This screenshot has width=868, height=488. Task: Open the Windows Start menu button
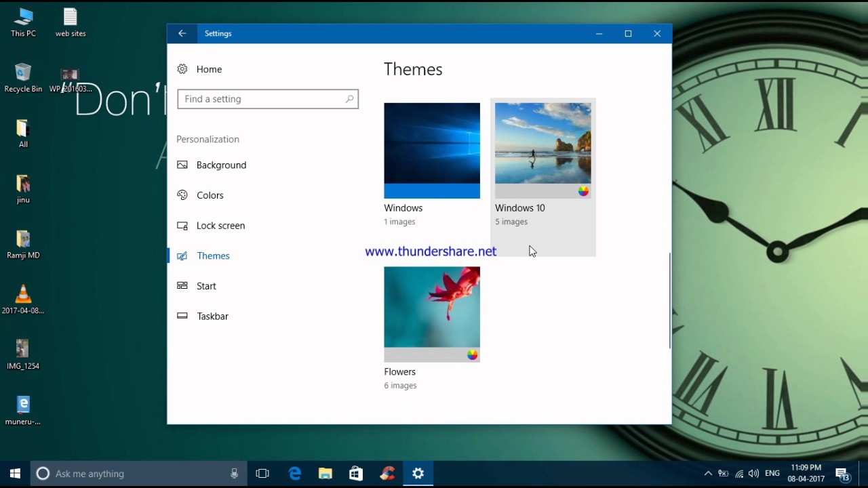coord(16,474)
